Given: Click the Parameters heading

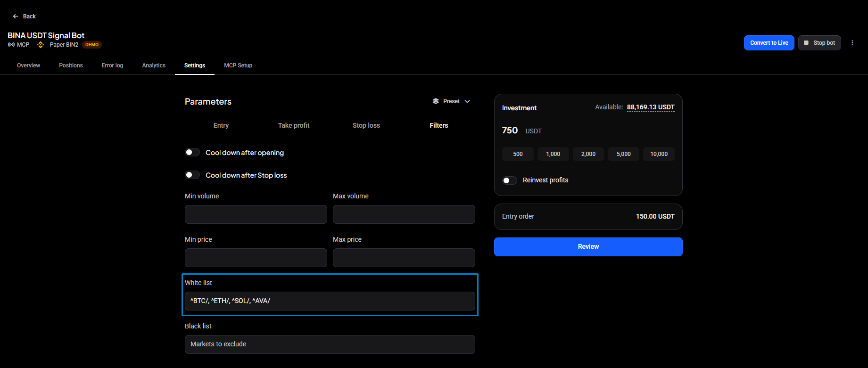Looking at the screenshot, I should tap(208, 102).
